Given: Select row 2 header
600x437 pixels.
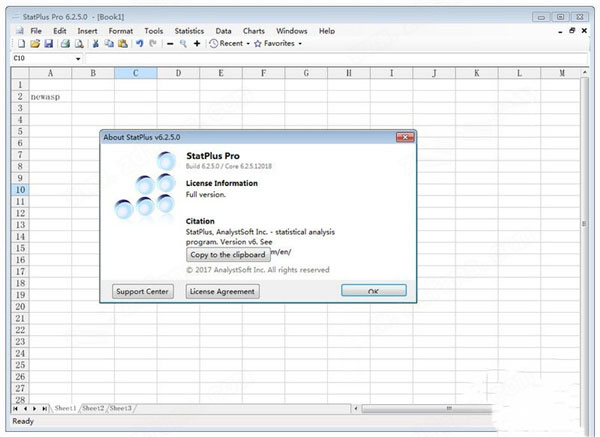Looking at the screenshot, I should click(20, 96).
